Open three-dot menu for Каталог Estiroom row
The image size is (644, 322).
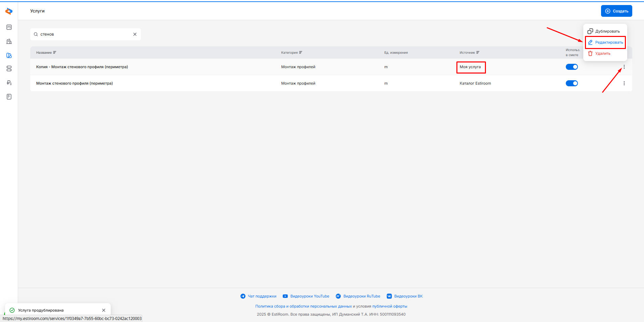click(624, 83)
